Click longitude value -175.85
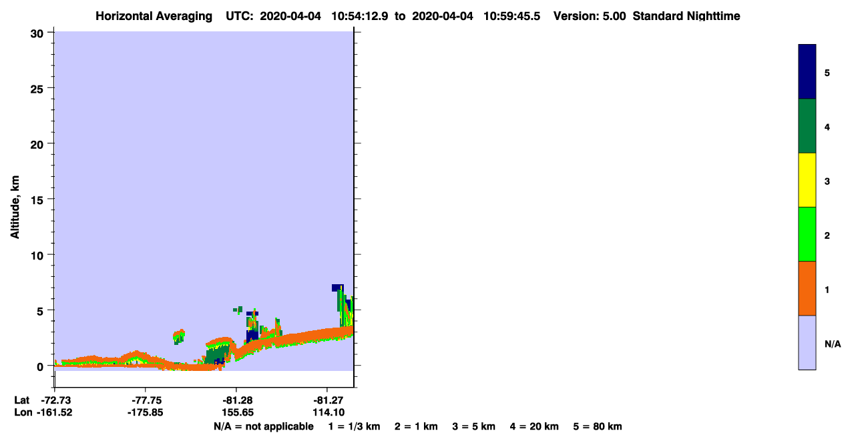Viewport: 868px width, 445px height. tap(146, 412)
